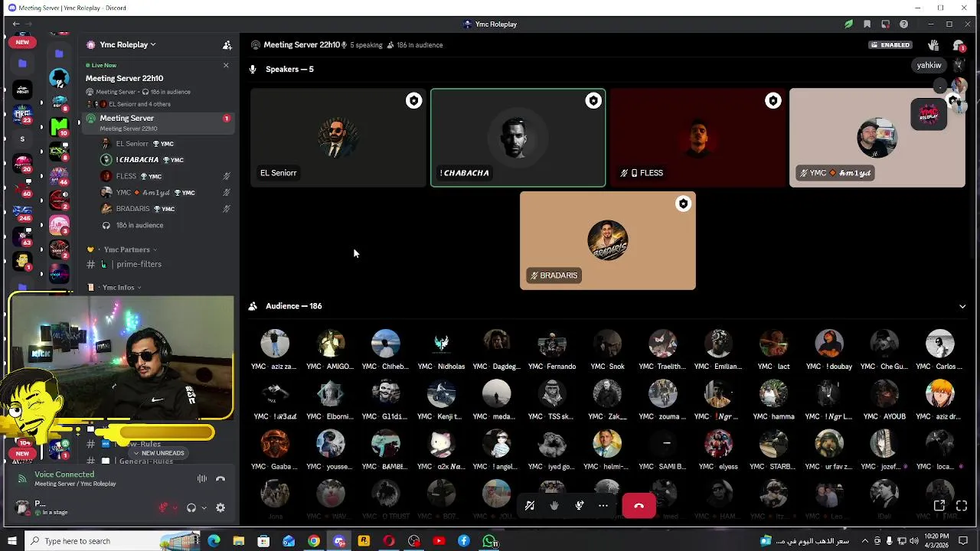Open the raised hands request list

tap(933, 45)
